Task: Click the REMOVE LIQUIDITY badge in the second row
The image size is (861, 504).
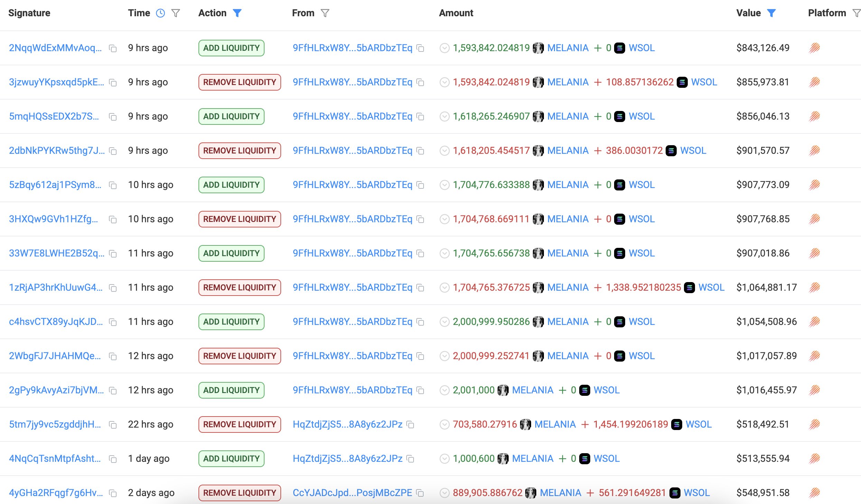Action: [x=239, y=82]
